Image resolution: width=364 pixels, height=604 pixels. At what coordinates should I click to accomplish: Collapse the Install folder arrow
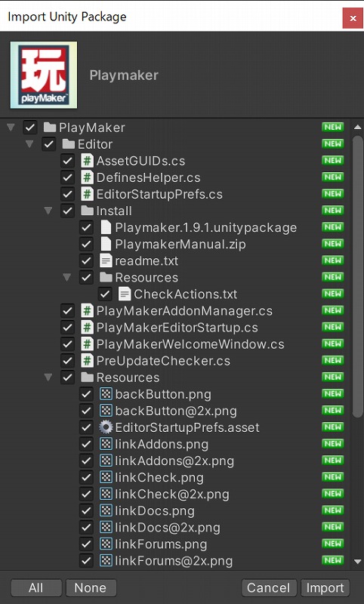48,211
